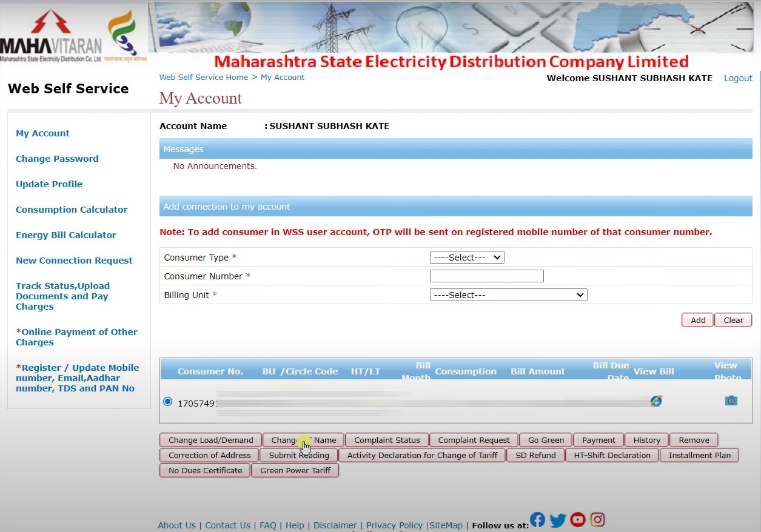The height and width of the screenshot is (532, 761).
Task: Open the Change Name option
Action: point(303,440)
